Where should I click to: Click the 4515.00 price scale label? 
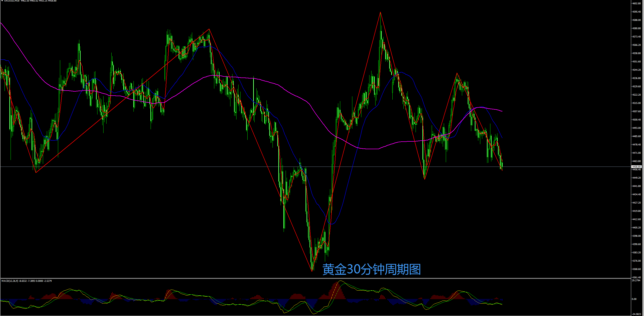tap(636, 103)
